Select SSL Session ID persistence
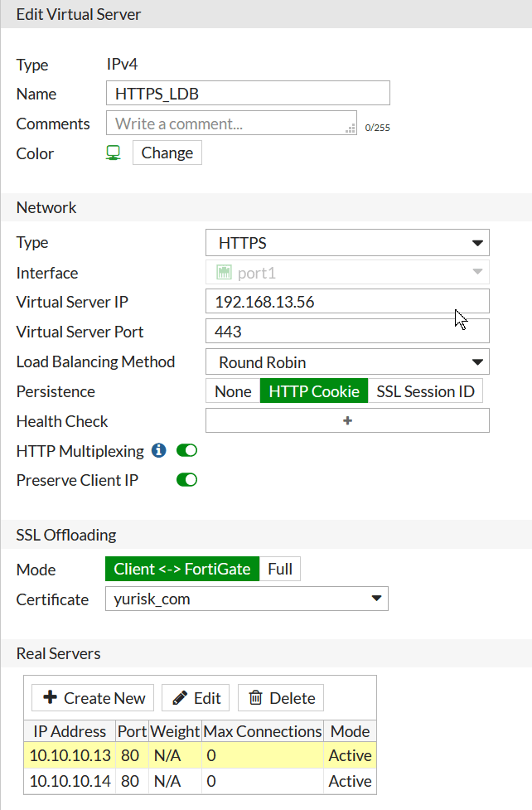 pyautogui.click(x=425, y=390)
